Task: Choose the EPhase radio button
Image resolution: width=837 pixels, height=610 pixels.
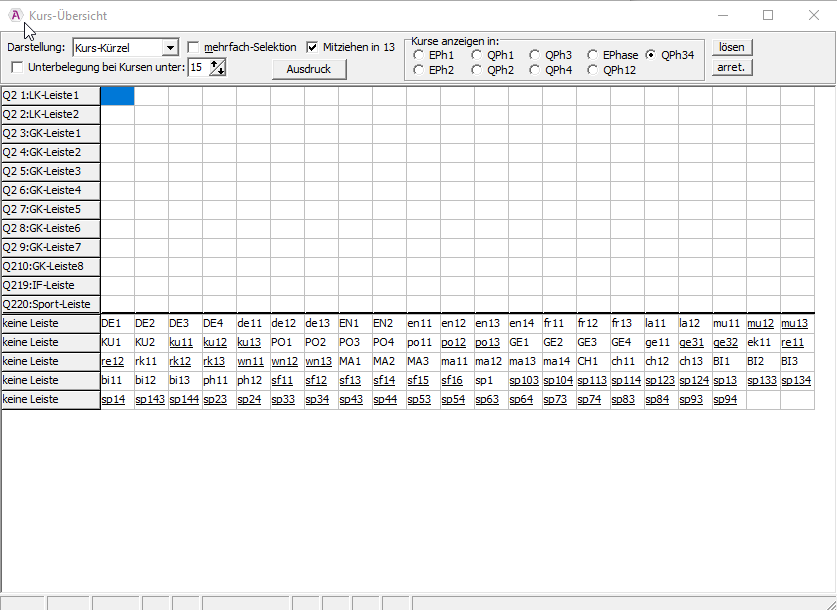Action: tap(594, 55)
